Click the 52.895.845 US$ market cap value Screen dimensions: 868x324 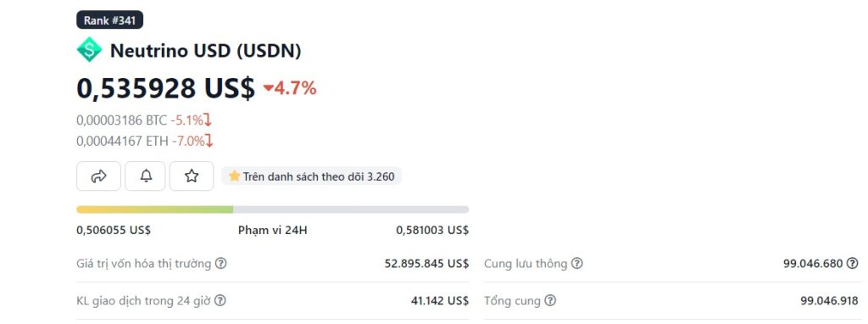427,264
